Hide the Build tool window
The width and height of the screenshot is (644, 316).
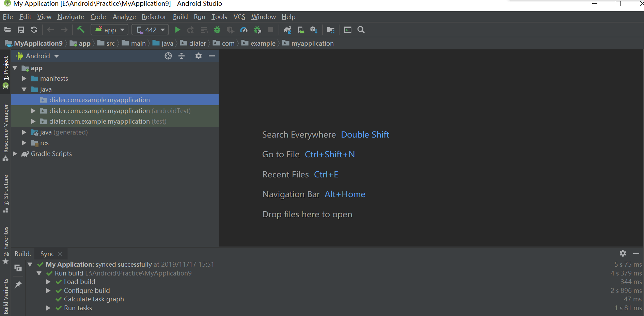tap(637, 253)
